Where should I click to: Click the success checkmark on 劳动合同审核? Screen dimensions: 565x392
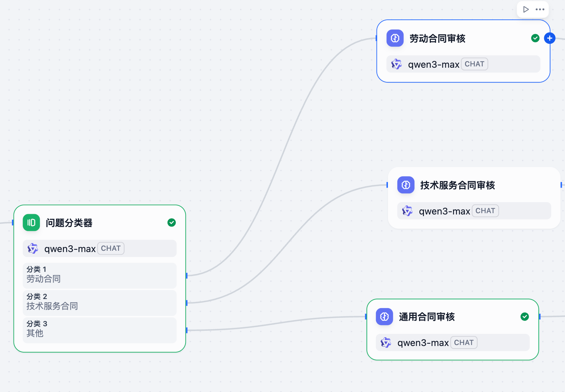click(x=535, y=38)
